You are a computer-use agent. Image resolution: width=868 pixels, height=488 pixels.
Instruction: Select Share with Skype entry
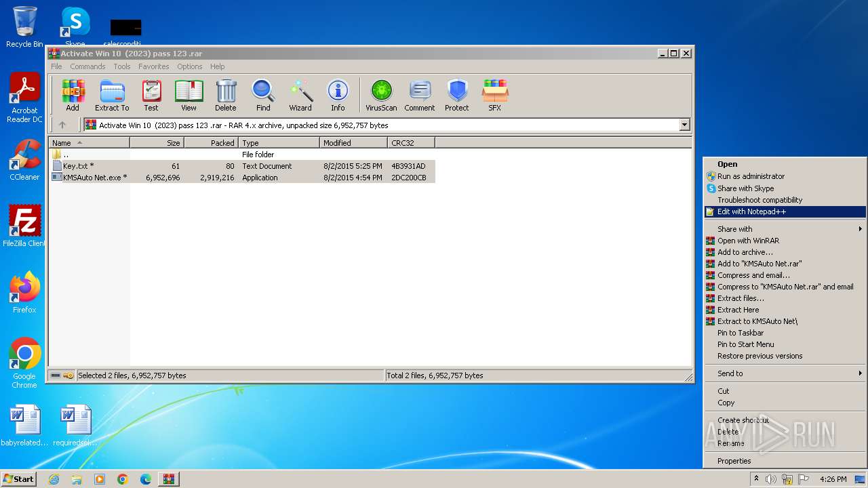785,188
